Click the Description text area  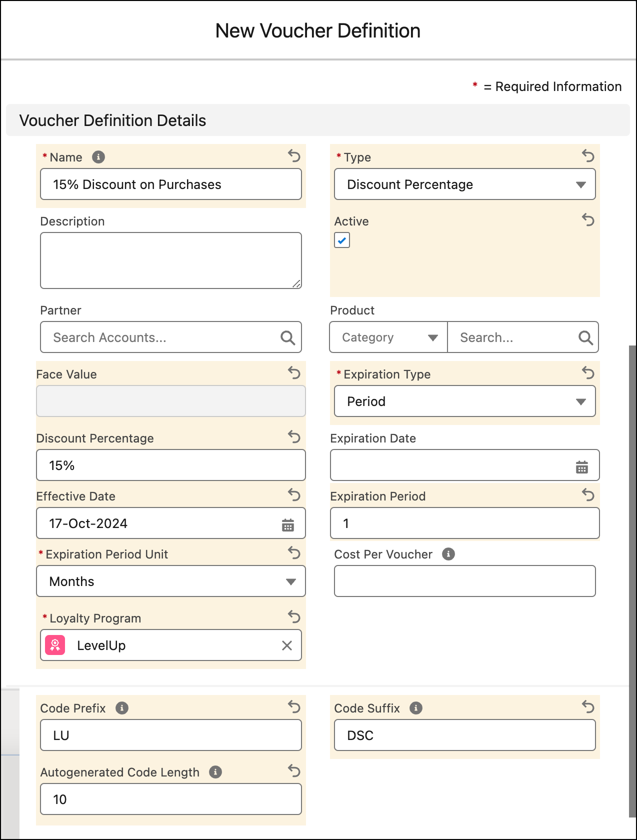171,260
